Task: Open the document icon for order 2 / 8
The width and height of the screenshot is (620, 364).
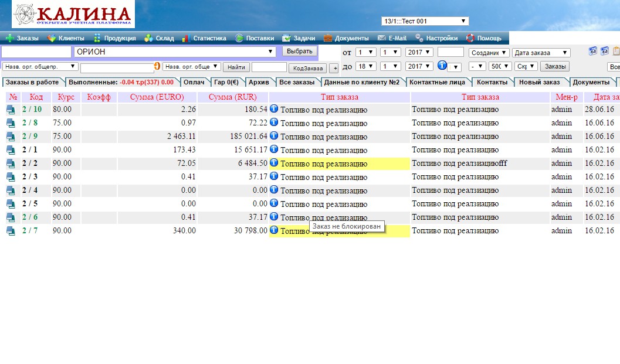Action: coord(11,123)
